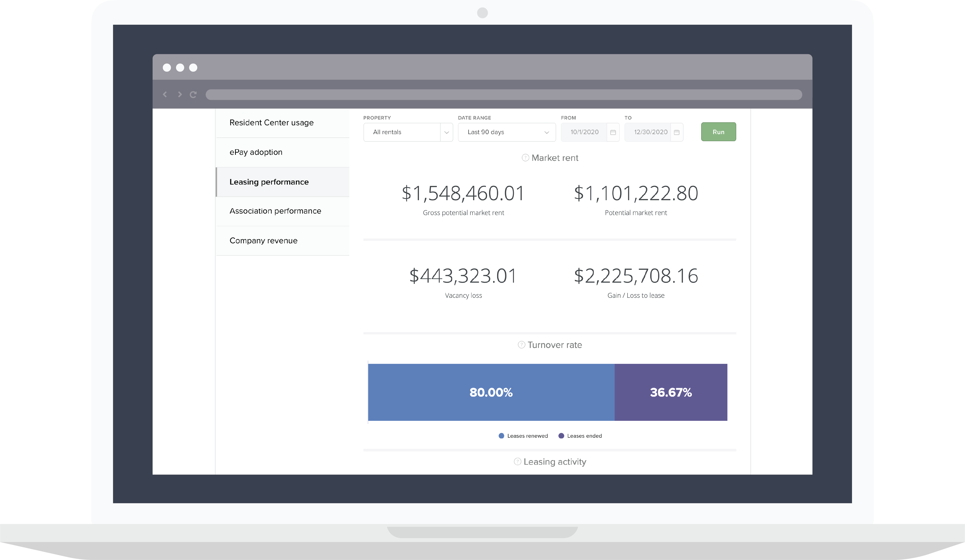The height and width of the screenshot is (560, 965).
Task: Click the Turnover rate heading
Action: pyautogui.click(x=554, y=345)
